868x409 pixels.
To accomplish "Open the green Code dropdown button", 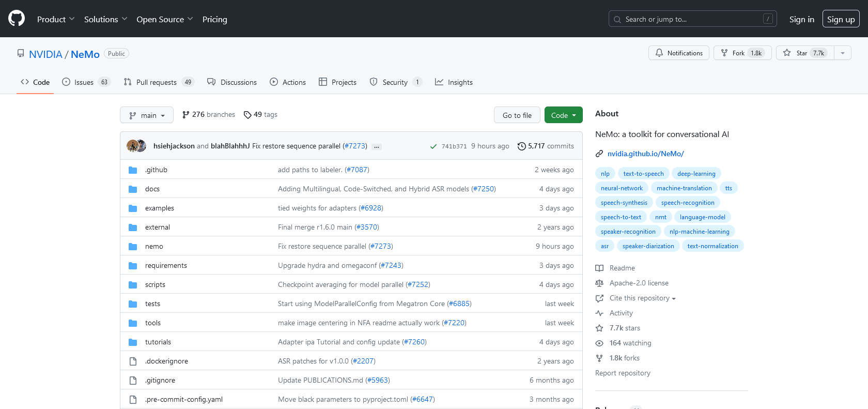I will [x=564, y=115].
